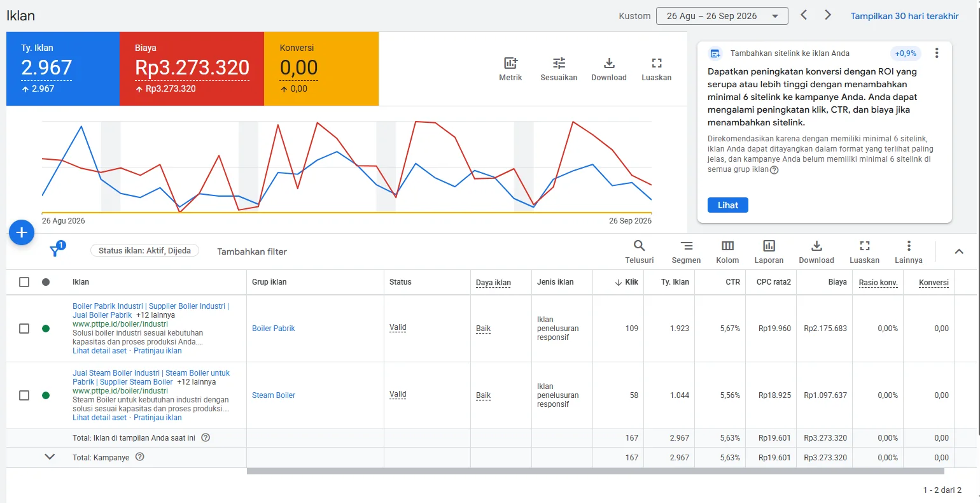Select the red Biaya metric card
Image resolution: width=980 pixels, height=503 pixels.
pos(192,69)
